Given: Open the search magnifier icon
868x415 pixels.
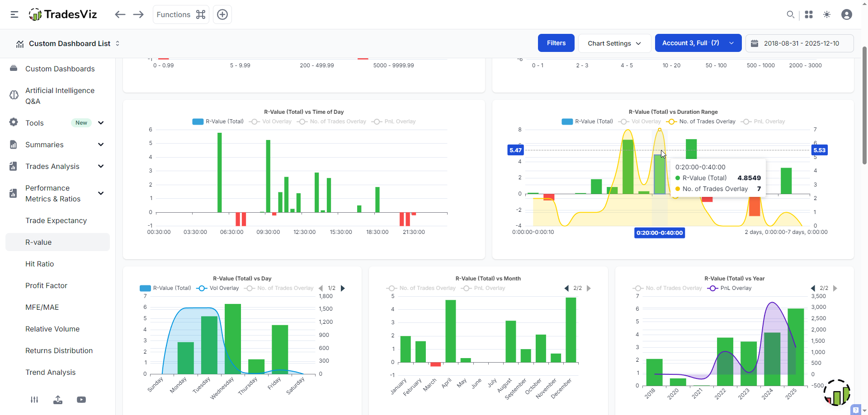Looking at the screenshot, I should click(790, 14).
